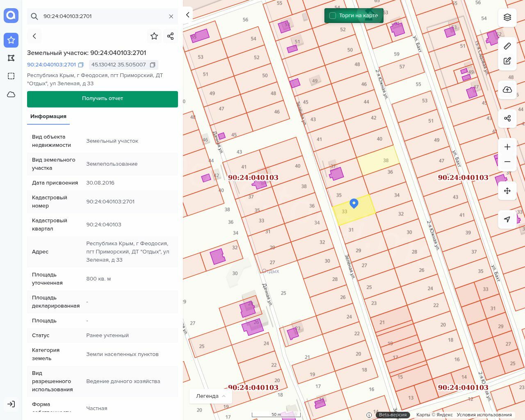
Task: Locate my position with the arrow icon
Action: (x=507, y=219)
